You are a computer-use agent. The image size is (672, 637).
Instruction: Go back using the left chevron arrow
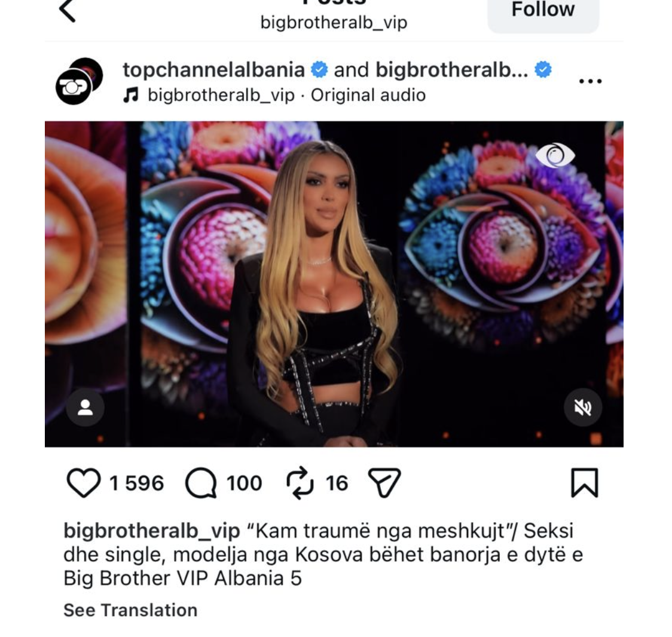[68, 10]
